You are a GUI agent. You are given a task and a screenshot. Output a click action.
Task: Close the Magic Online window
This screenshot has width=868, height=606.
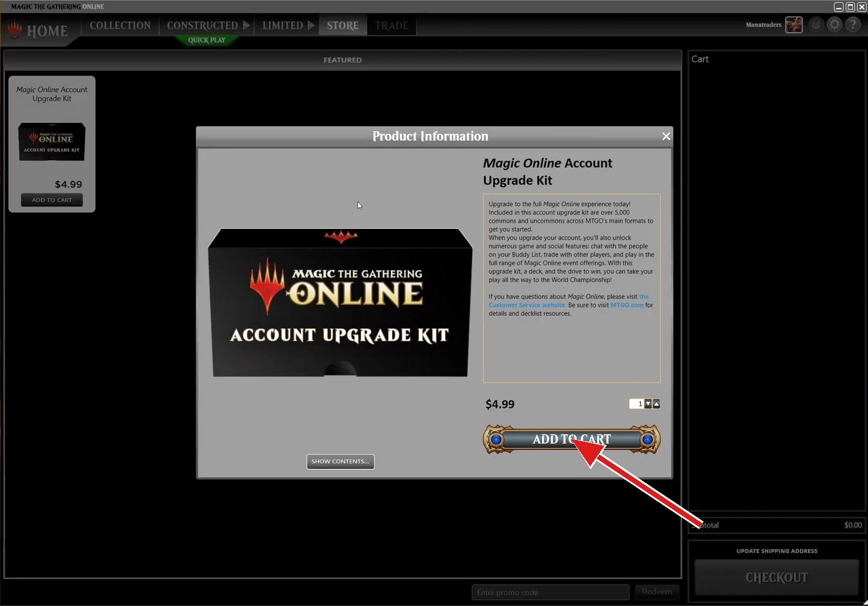click(x=862, y=7)
